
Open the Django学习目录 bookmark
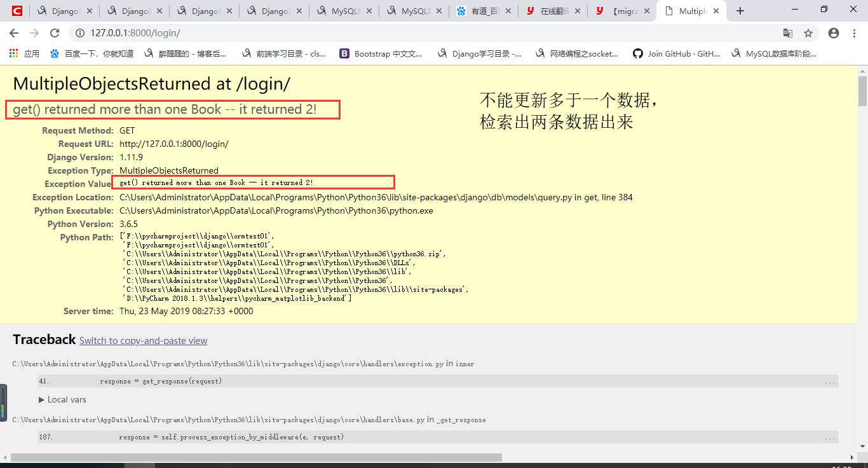click(x=480, y=54)
